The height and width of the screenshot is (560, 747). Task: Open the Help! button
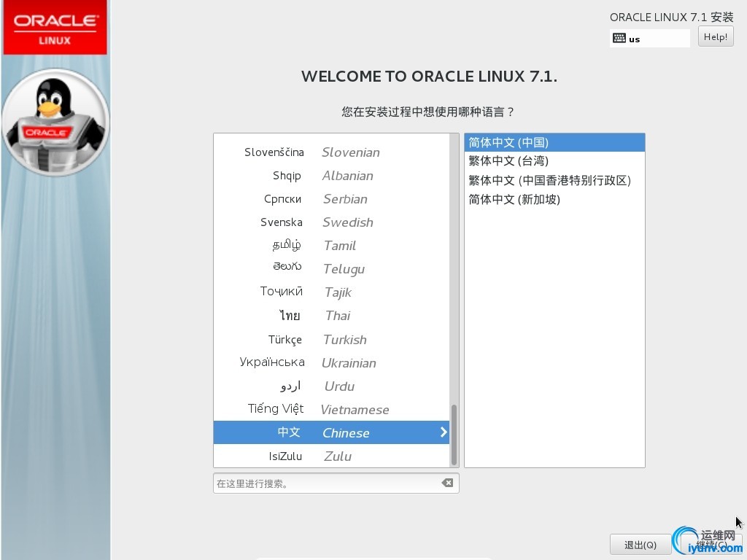pyautogui.click(x=716, y=36)
